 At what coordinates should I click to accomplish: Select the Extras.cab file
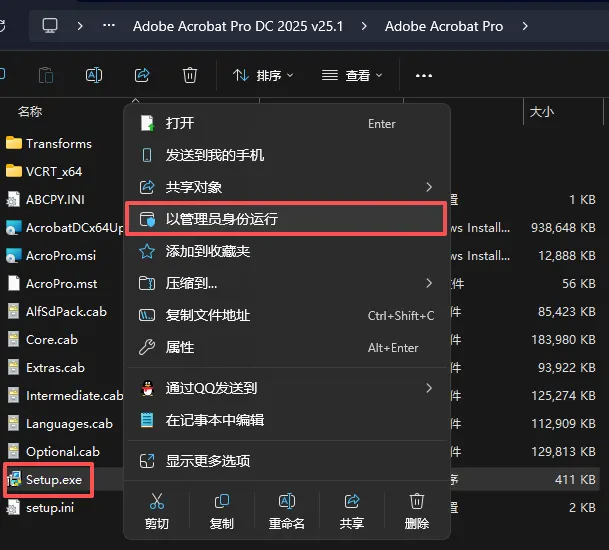(x=46, y=367)
